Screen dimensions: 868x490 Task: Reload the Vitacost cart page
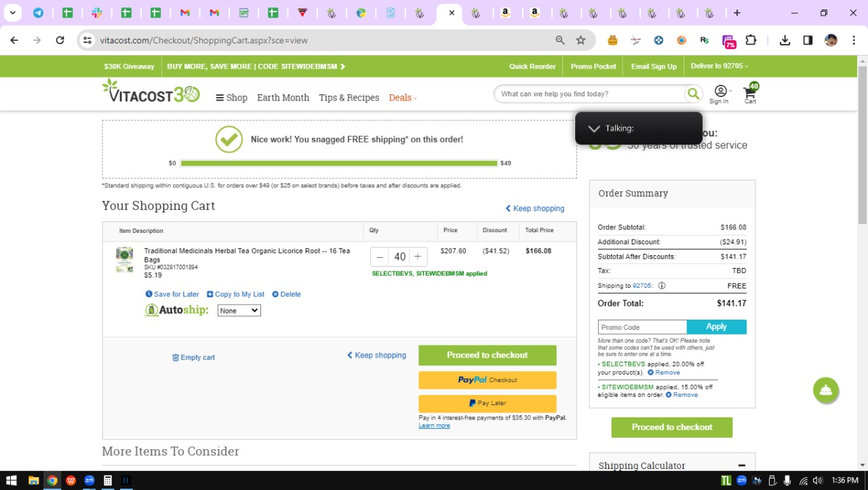point(60,40)
